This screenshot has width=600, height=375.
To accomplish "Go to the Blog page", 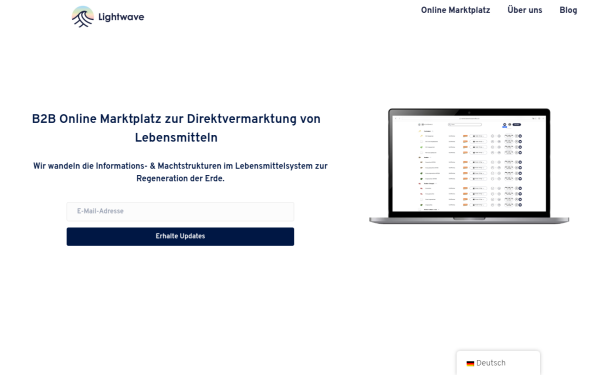I will (x=568, y=10).
